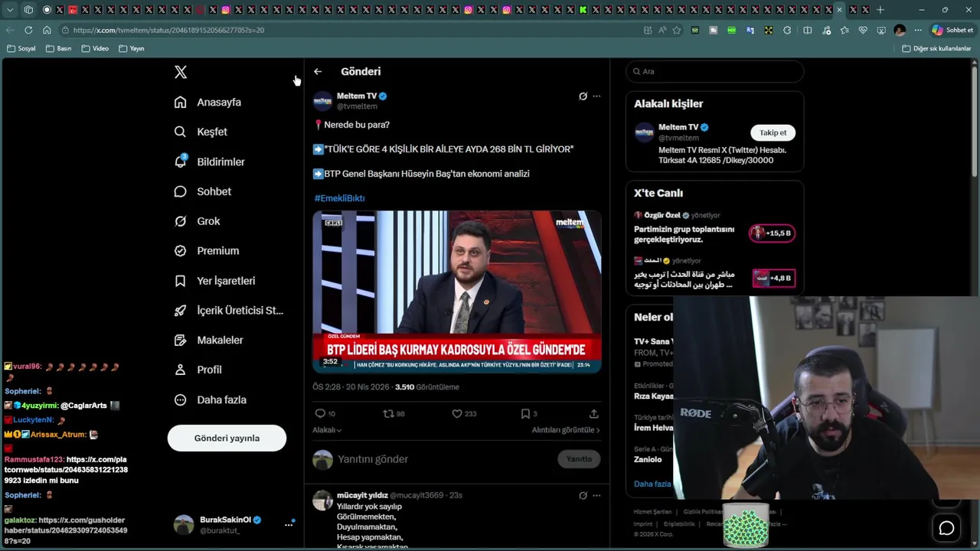This screenshot has width=980, height=551.
Task: Click the repost icon with 98
Action: tap(389, 413)
